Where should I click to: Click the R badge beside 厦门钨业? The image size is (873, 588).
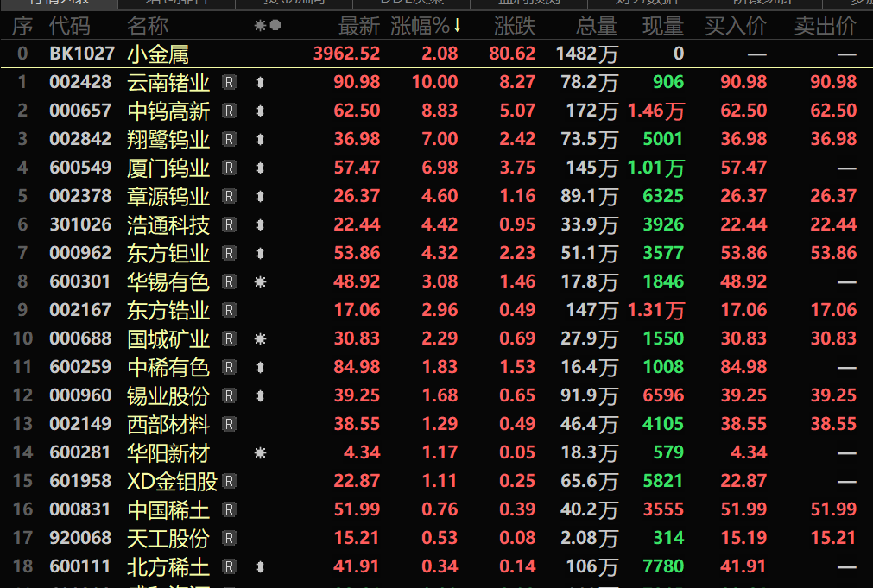[x=229, y=168]
